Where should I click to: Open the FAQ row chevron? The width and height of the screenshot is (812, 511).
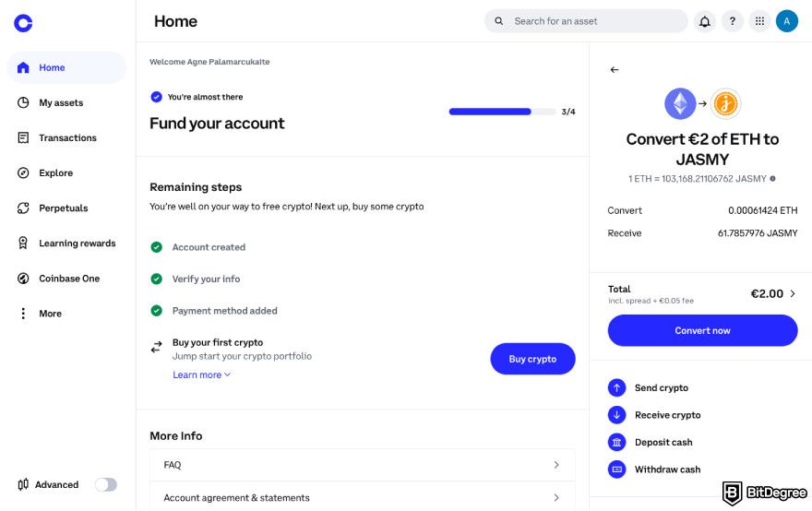(556, 465)
